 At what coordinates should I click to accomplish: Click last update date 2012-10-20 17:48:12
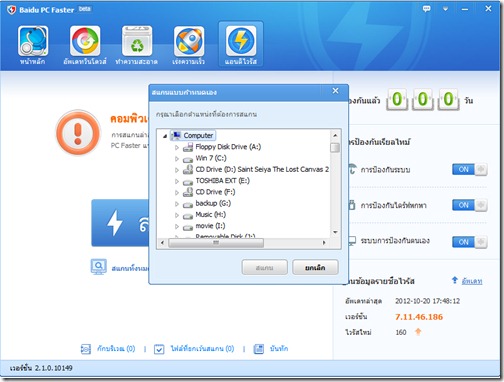(427, 301)
